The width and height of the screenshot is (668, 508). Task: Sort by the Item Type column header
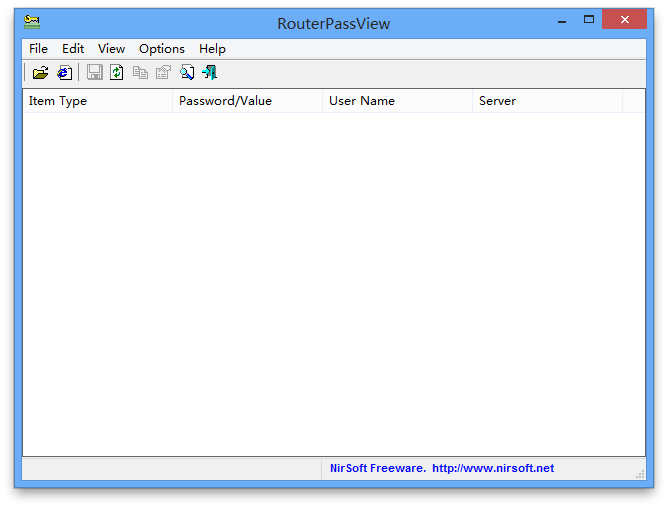click(98, 101)
